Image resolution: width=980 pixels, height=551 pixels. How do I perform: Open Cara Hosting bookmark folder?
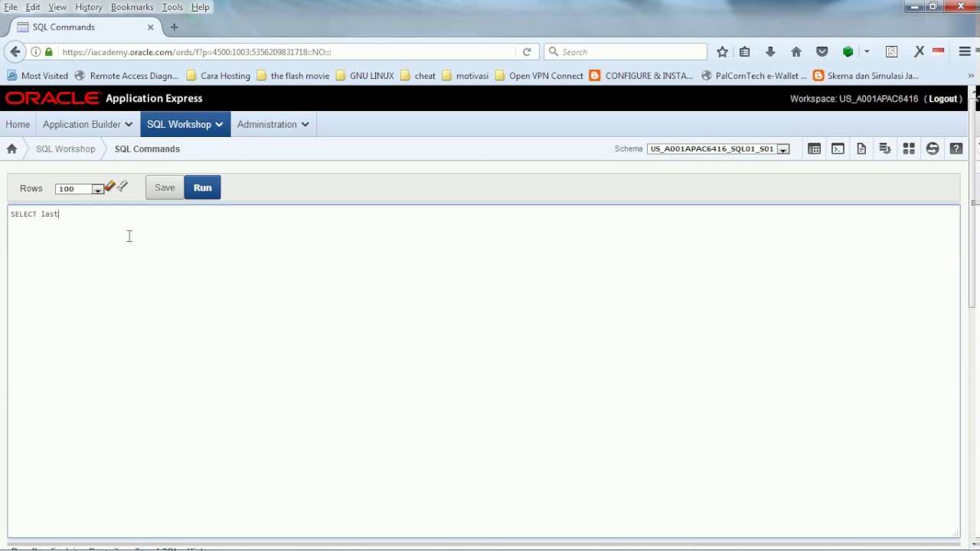pyautogui.click(x=218, y=76)
